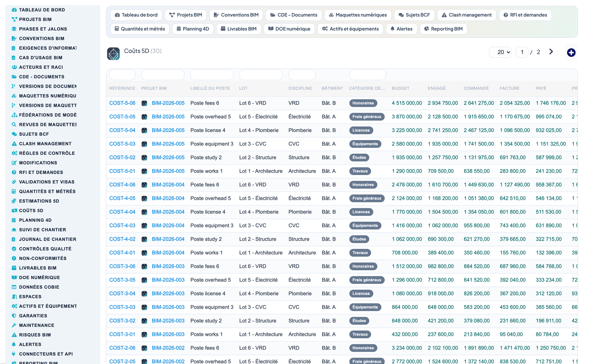Click Validations et visas check icon
Screen dimensions: 589x364
(14, 182)
